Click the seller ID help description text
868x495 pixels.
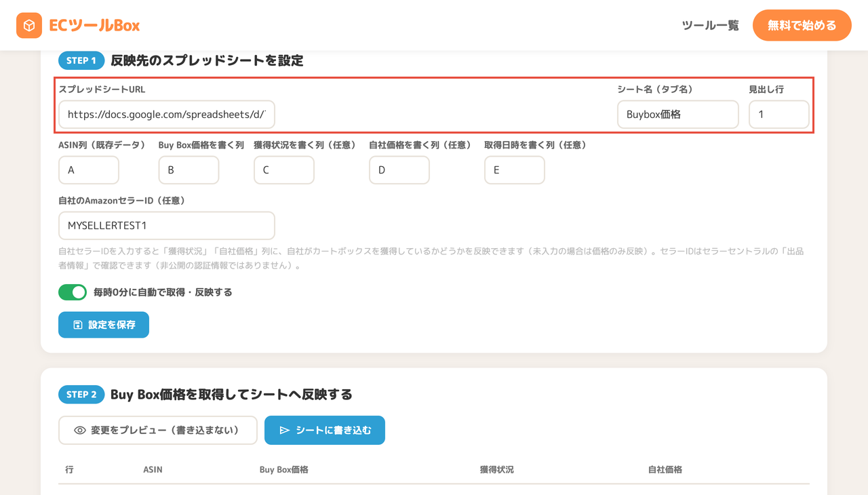point(431,258)
